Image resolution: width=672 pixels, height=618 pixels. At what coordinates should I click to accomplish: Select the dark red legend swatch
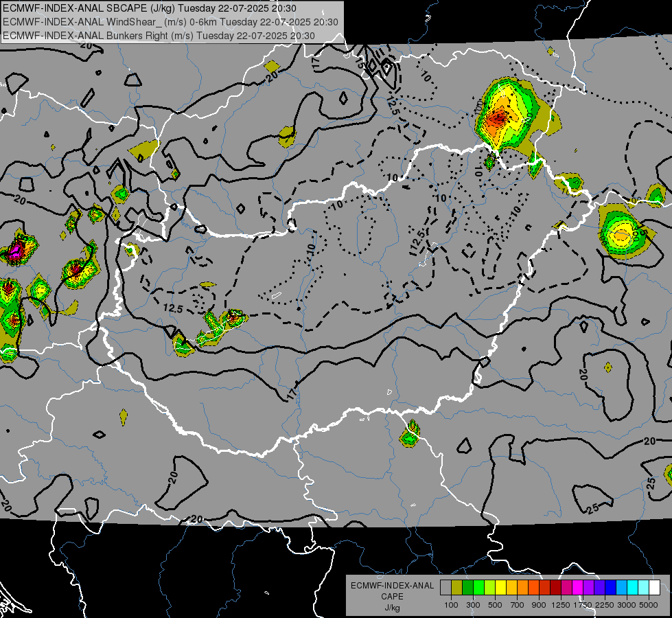point(556,588)
